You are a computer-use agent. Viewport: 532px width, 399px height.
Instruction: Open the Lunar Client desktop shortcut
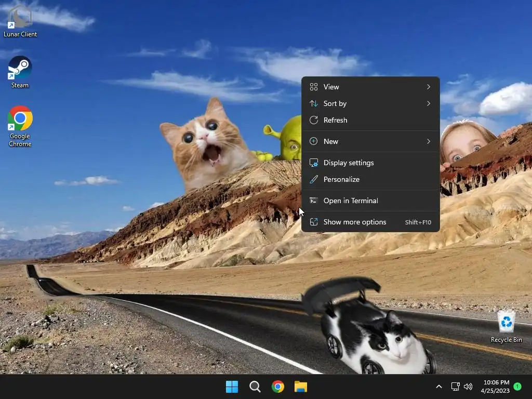coord(20,20)
